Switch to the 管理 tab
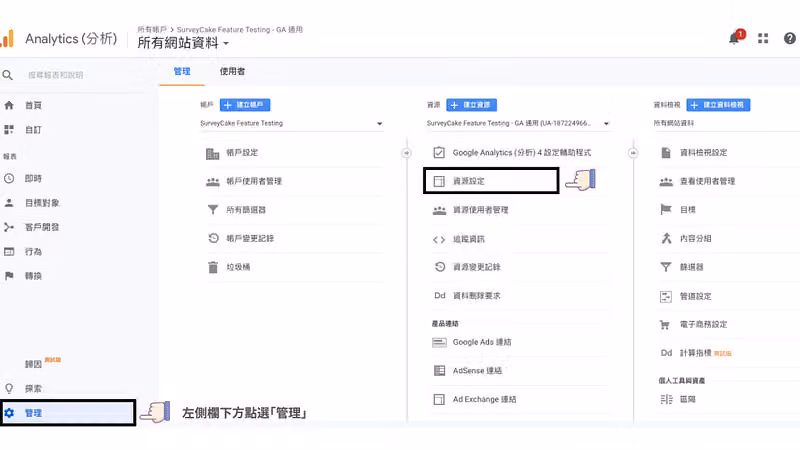The image size is (800, 450). tap(182, 71)
